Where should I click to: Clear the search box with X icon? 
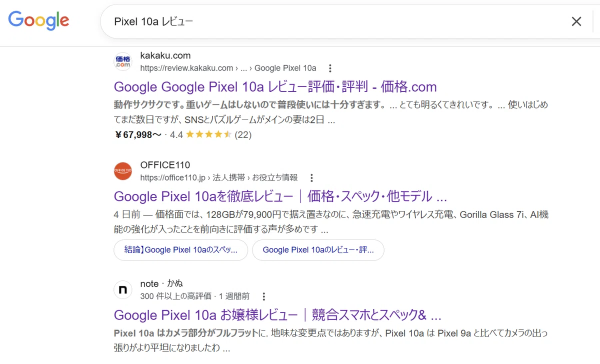click(576, 21)
